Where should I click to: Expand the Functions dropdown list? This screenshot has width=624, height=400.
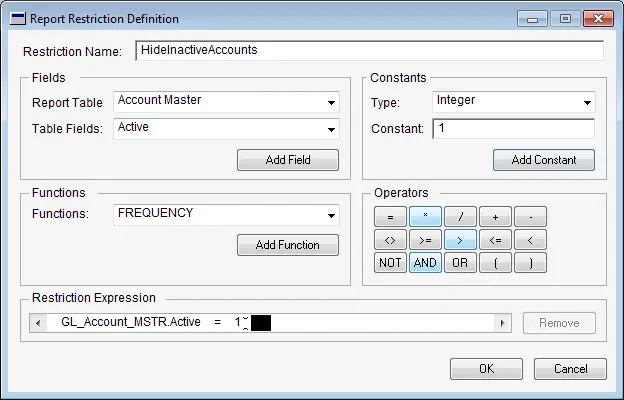[330, 215]
